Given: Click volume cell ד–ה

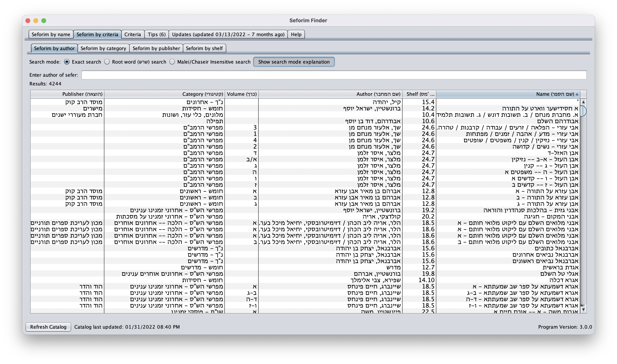Looking at the screenshot, I should (x=251, y=299).
